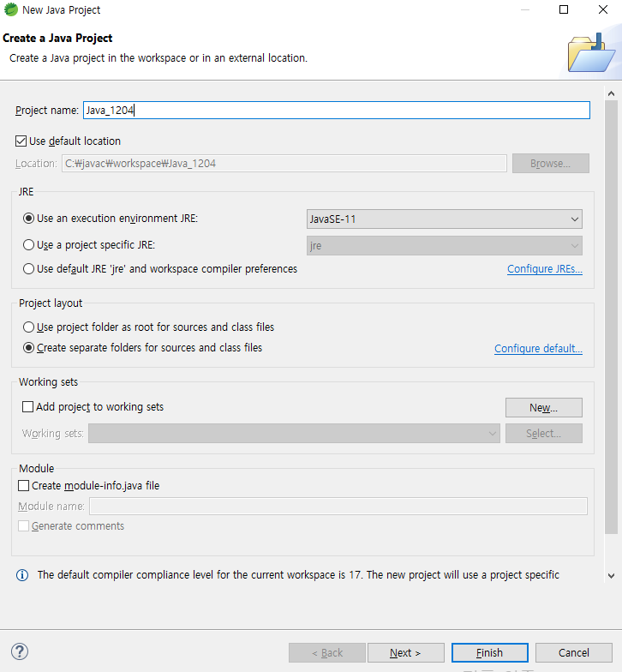This screenshot has height=672, width=622.
Task: Click the Finish button
Action: [490, 653]
